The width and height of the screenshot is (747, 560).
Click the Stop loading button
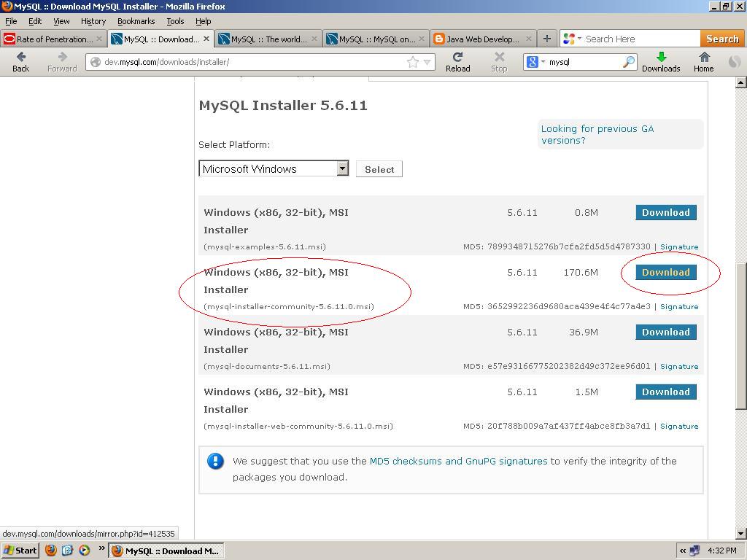tap(499, 62)
